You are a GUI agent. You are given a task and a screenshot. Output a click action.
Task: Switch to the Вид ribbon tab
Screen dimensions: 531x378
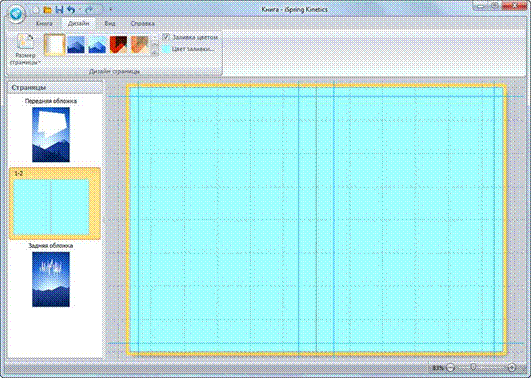pos(110,24)
